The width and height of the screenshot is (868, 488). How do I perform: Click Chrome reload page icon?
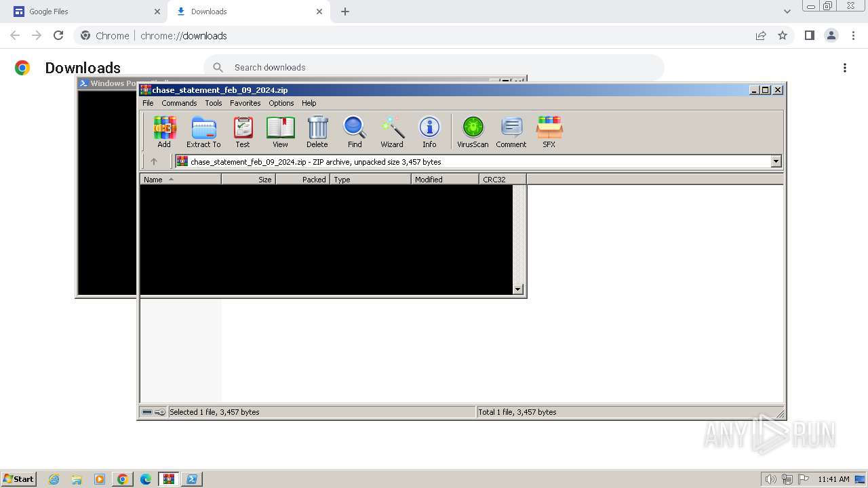tap(58, 35)
